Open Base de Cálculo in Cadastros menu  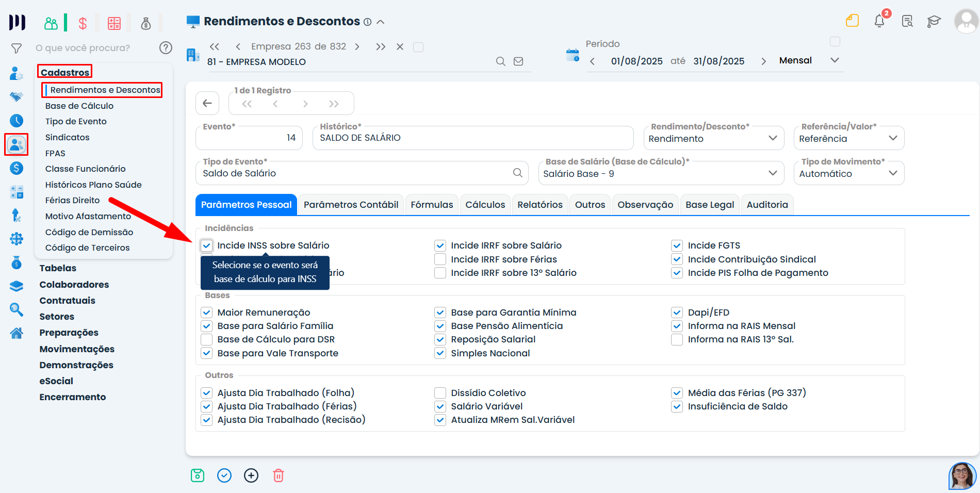pyautogui.click(x=79, y=106)
